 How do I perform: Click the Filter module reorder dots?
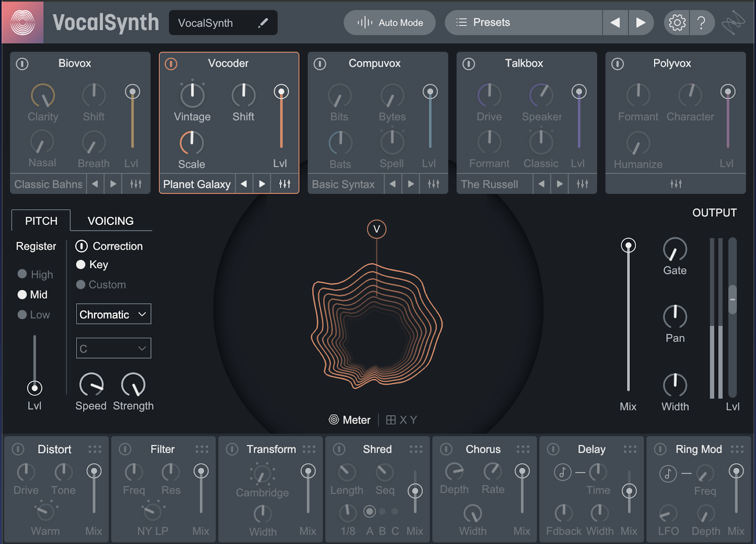202,449
